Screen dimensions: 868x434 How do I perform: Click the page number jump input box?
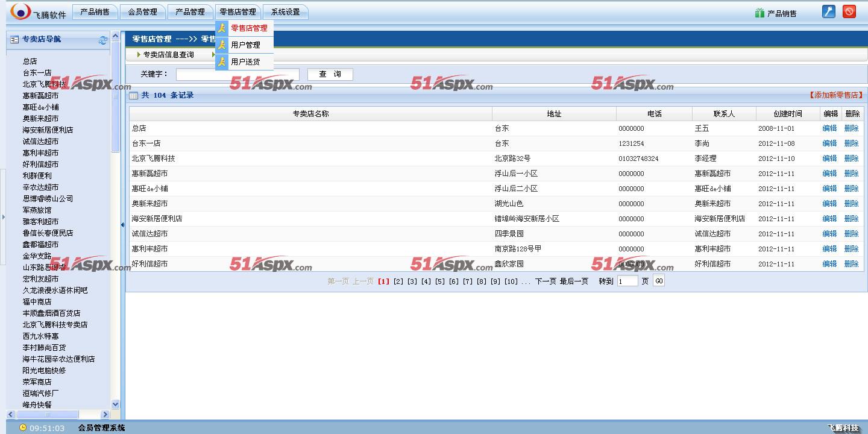(627, 281)
